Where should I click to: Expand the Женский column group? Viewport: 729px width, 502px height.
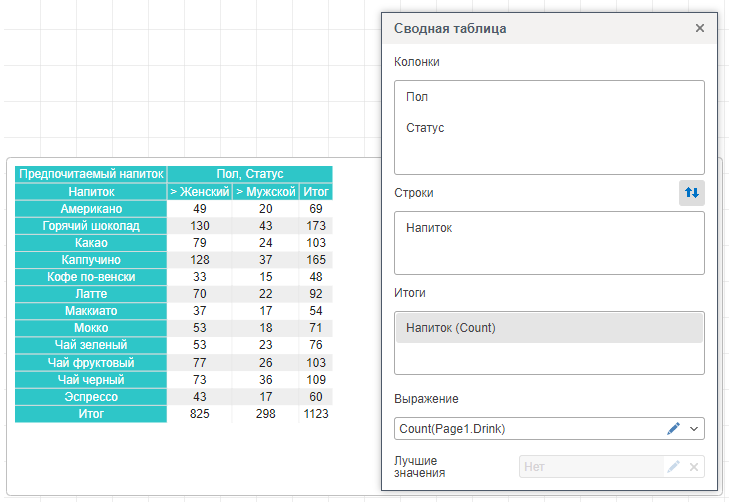pyautogui.click(x=173, y=191)
